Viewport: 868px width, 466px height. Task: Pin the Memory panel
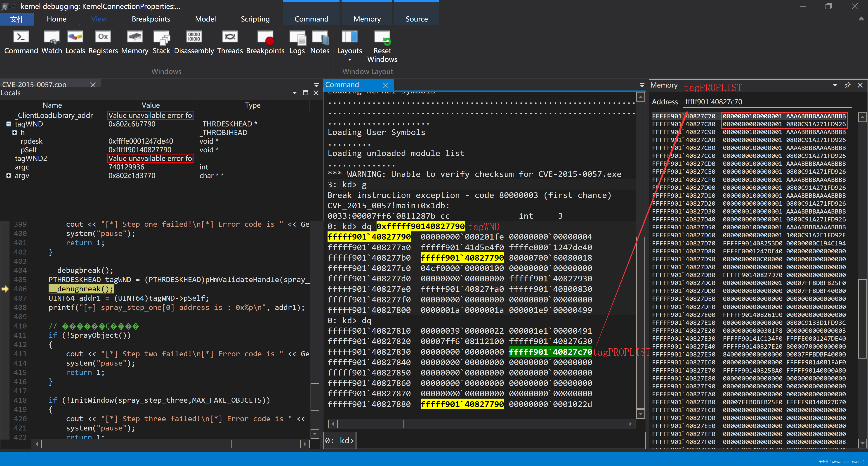click(x=847, y=85)
